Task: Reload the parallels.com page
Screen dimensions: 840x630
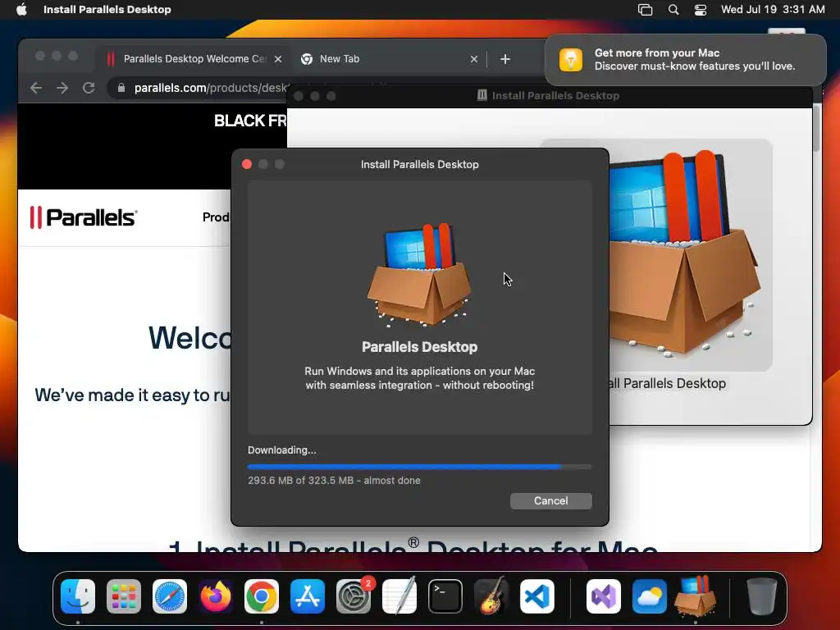Action: tap(89, 88)
